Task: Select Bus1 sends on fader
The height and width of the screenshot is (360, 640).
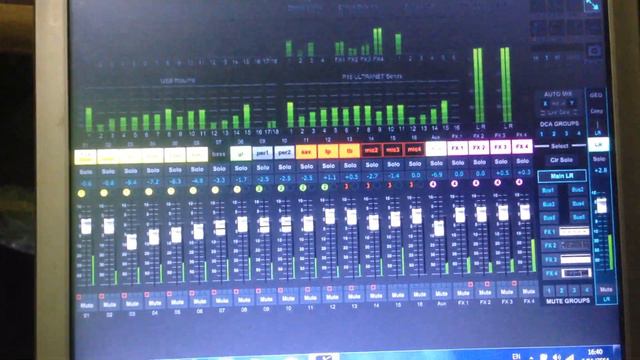Action: coord(548,190)
